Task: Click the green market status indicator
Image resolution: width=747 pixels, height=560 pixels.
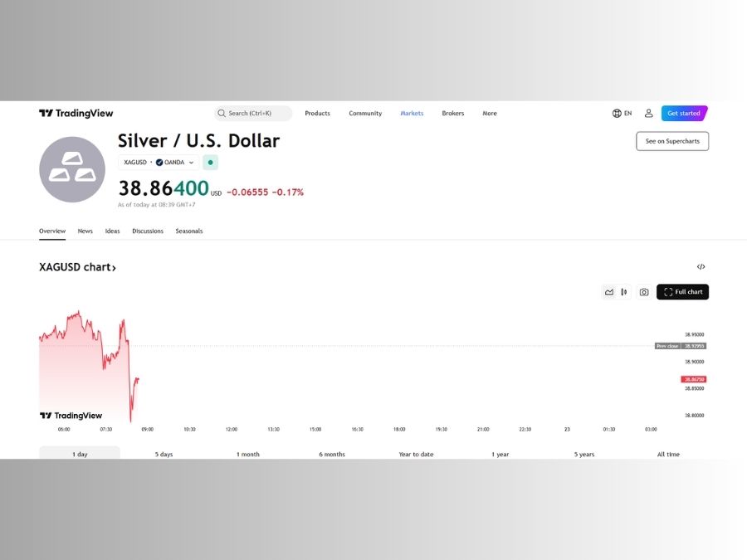Action: (210, 163)
